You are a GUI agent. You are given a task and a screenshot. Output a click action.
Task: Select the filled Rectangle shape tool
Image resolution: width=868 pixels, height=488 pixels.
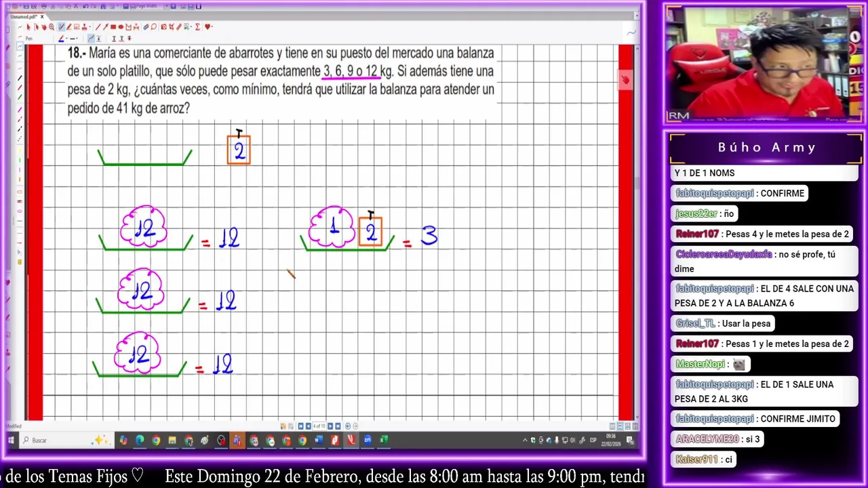[113, 26]
